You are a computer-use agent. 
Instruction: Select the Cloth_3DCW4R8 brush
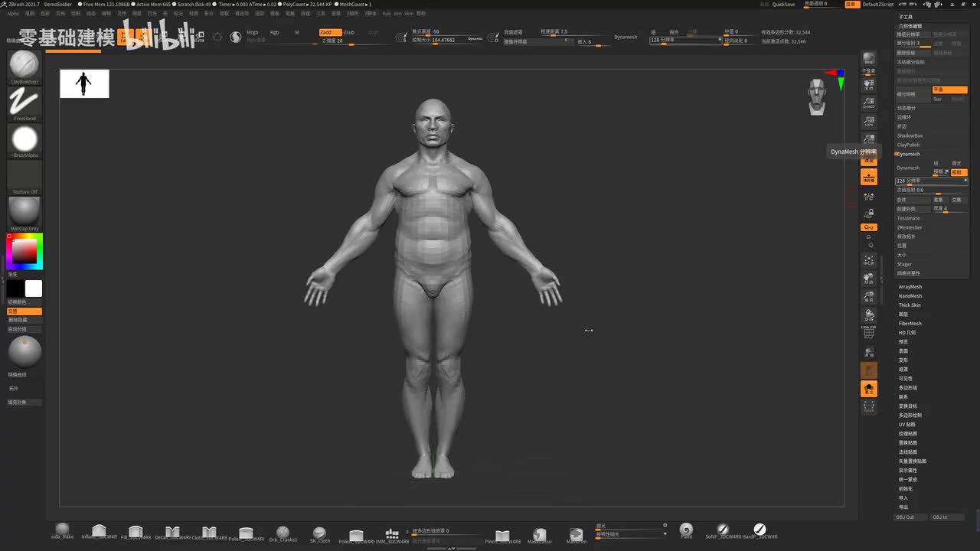click(209, 530)
